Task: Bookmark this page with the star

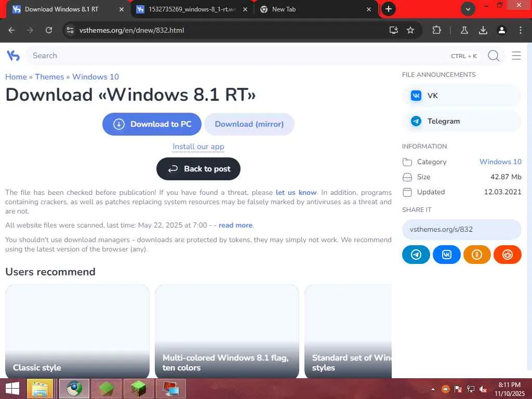Action: click(x=410, y=30)
